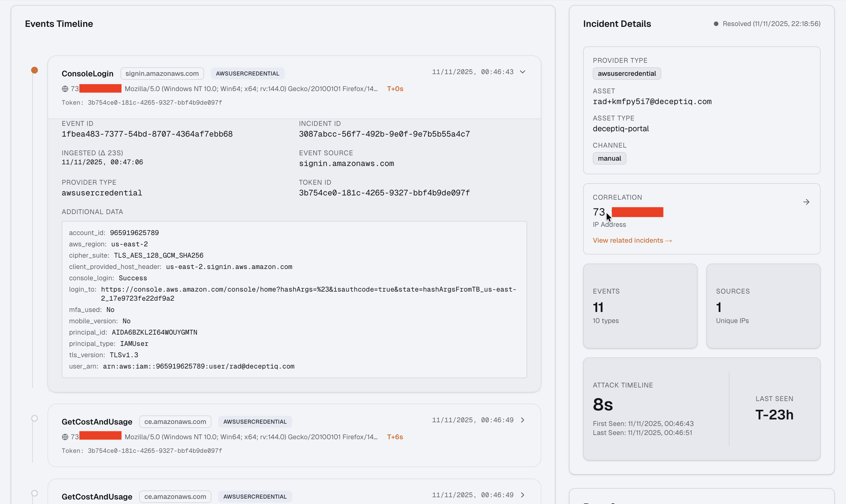Expand the 00:46:49 GetCostAndUsage event with T+6s
Image resolution: width=846 pixels, height=504 pixels.
[523, 420]
